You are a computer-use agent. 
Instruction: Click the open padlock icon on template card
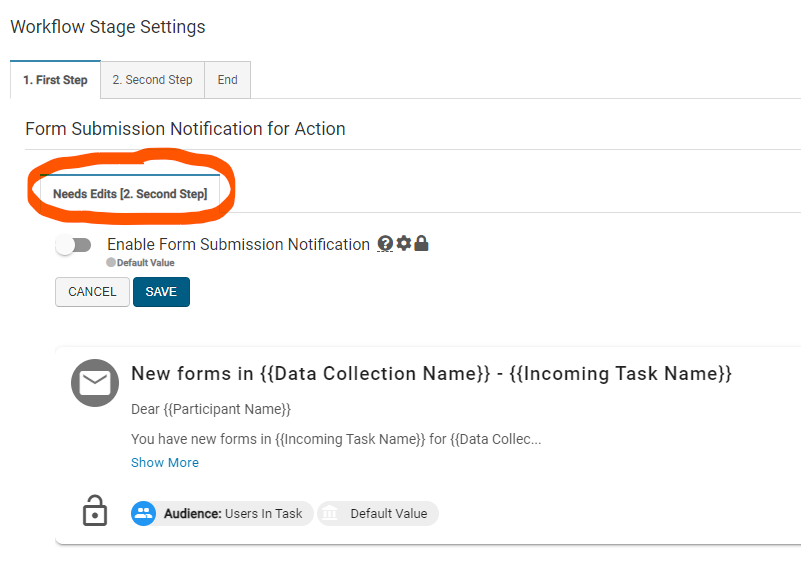94,512
